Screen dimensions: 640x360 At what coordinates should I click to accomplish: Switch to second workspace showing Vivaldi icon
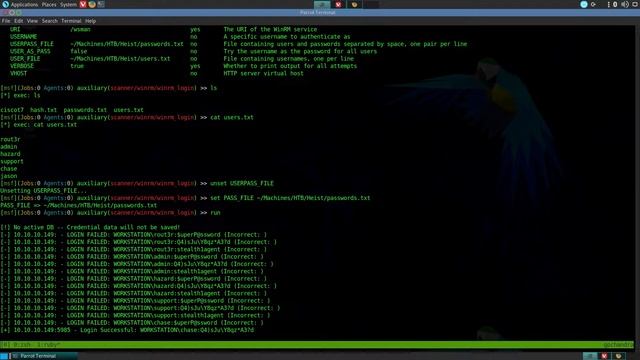(338, 4)
